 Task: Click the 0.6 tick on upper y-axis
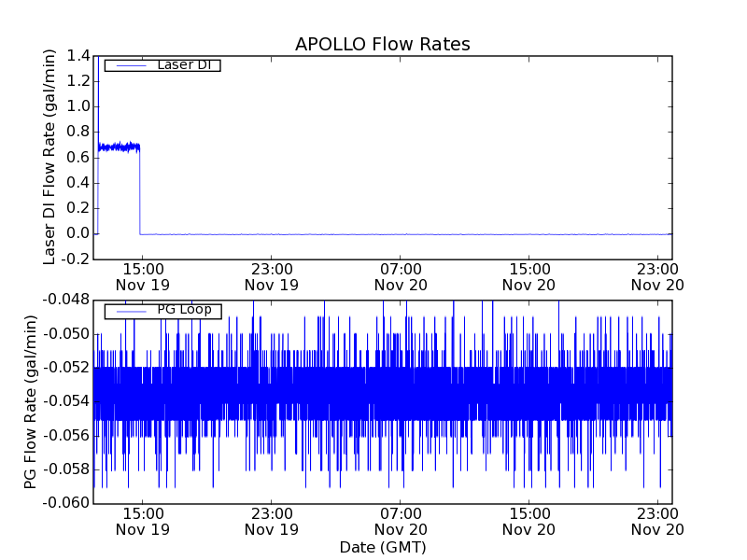point(78,158)
